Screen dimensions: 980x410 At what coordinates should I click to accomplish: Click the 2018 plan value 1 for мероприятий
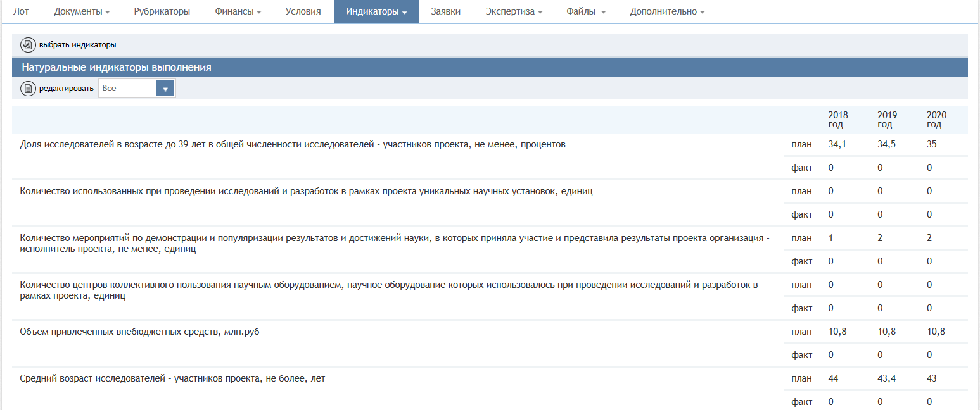[831, 238]
